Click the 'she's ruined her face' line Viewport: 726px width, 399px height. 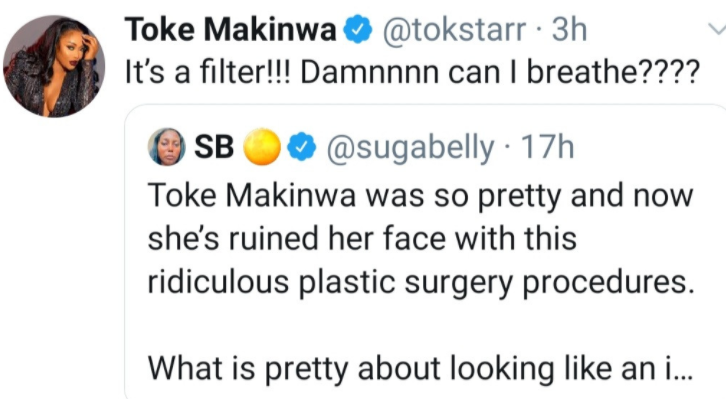coord(362,239)
